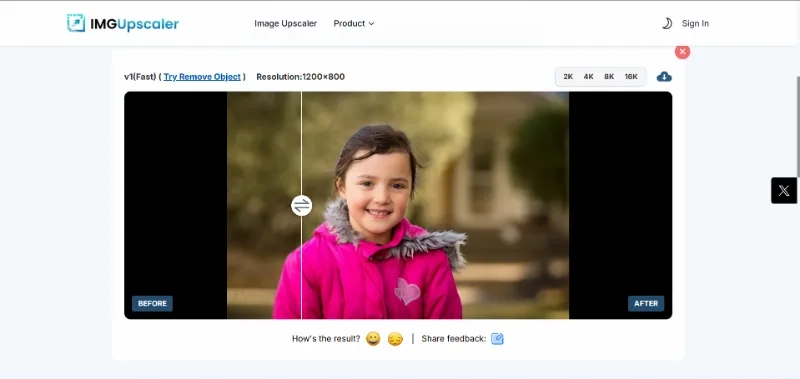Screen dimensions: 800x379
Task: Click the Sign In link
Action: (695, 23)
